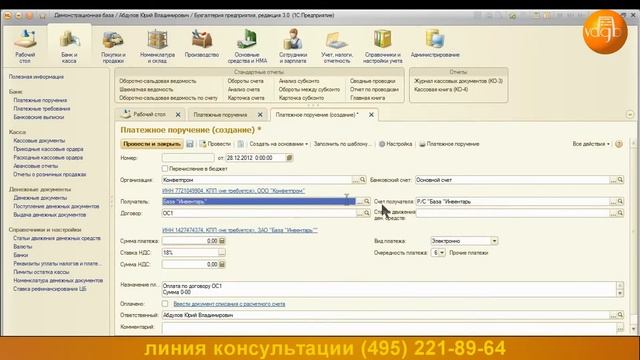Open Ставка рефинансирования ЦБ in sidebar

(50, 289)
